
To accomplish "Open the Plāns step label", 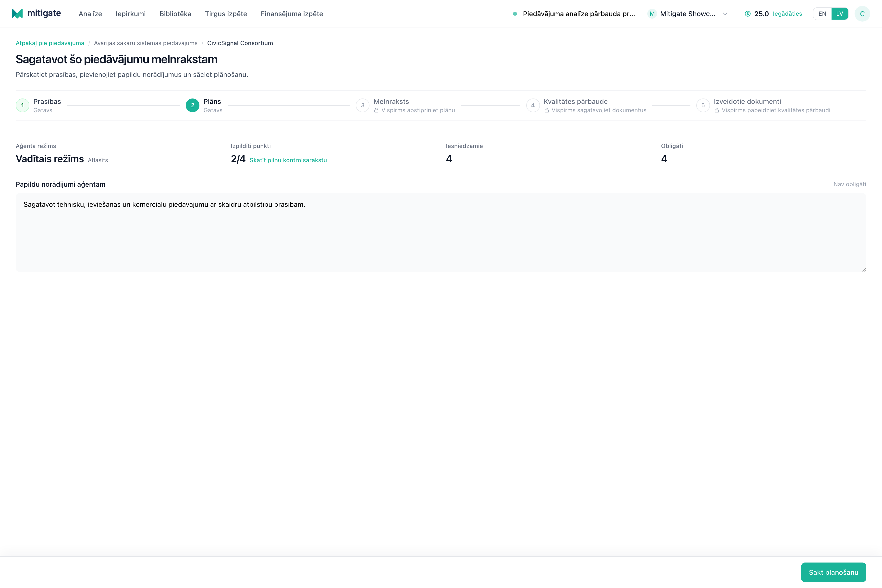I will click(x=212, y=102).
